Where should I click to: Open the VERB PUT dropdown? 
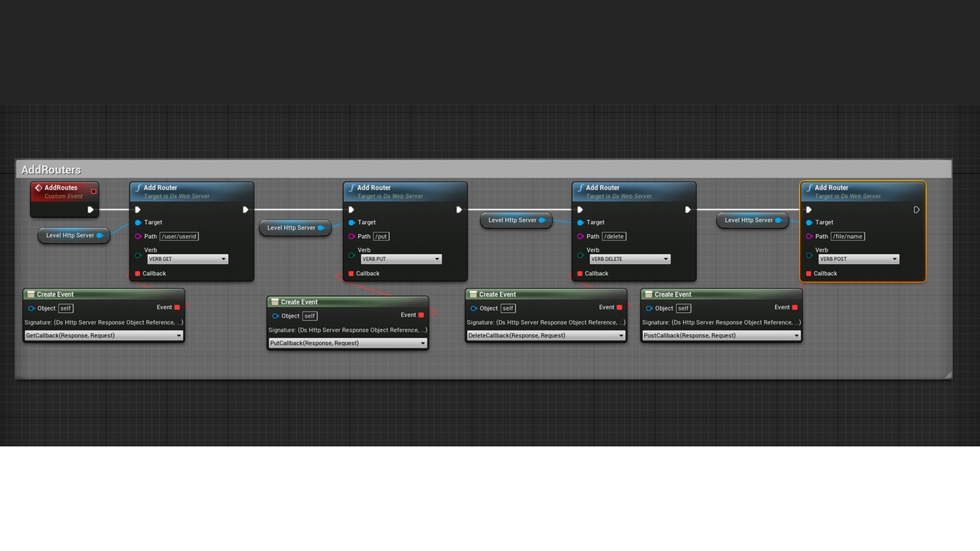click(401, 259)
